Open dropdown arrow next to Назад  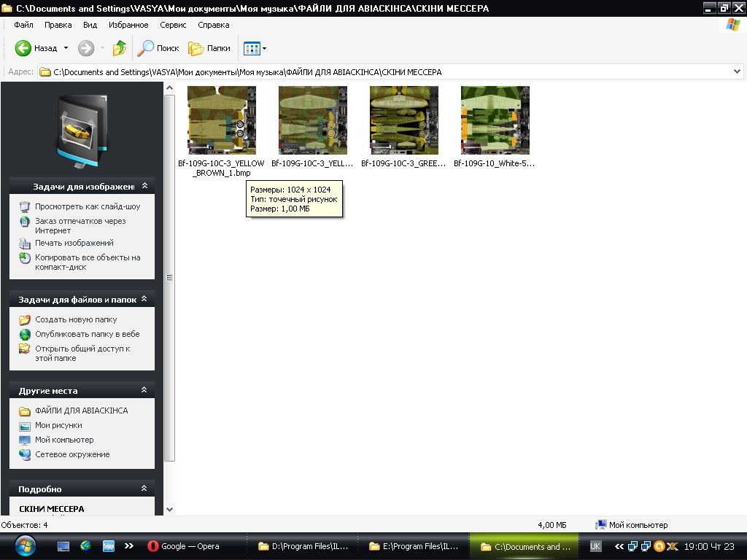pyautogui.click(x=66, y=48)
